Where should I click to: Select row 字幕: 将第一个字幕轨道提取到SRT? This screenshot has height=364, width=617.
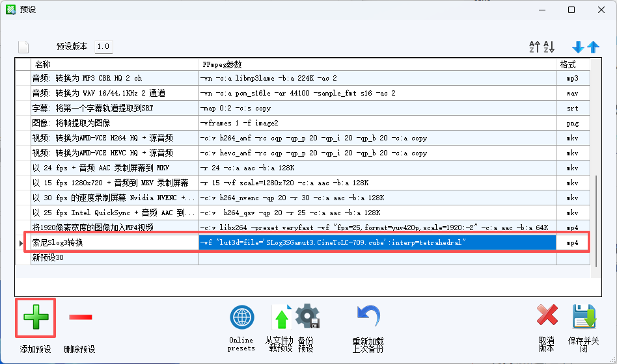(x=302, y=108)
